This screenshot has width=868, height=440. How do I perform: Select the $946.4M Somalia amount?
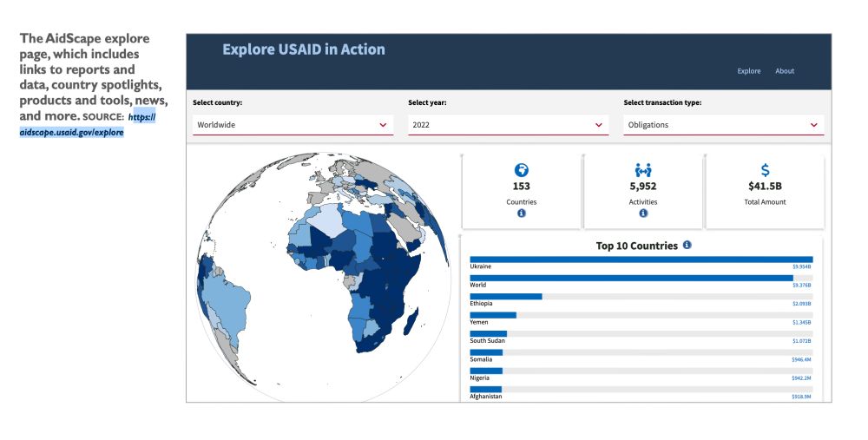tap(801, 360)
